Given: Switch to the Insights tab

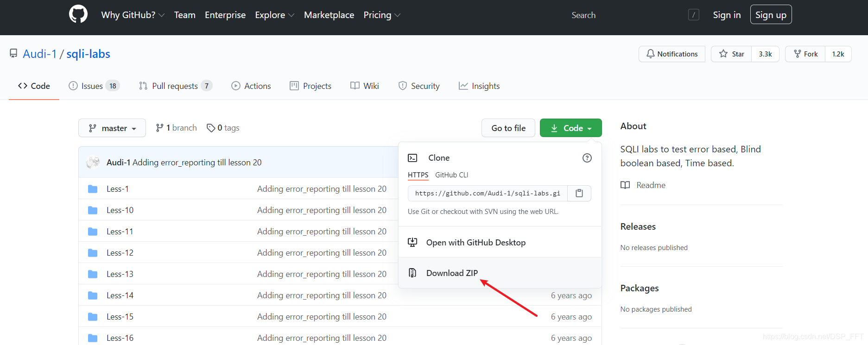Looking at the screenshot, I should 479,86.
